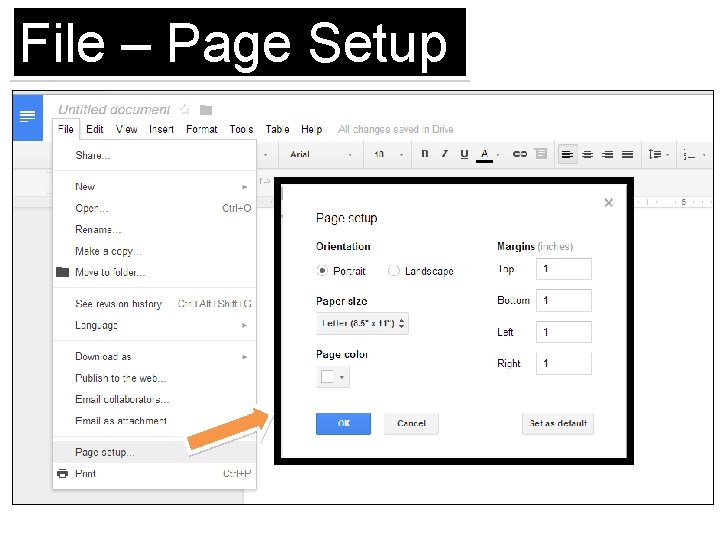The image size is (720, 540).
Task: Click the printer icon next to Print
Action: click(62, 473)
